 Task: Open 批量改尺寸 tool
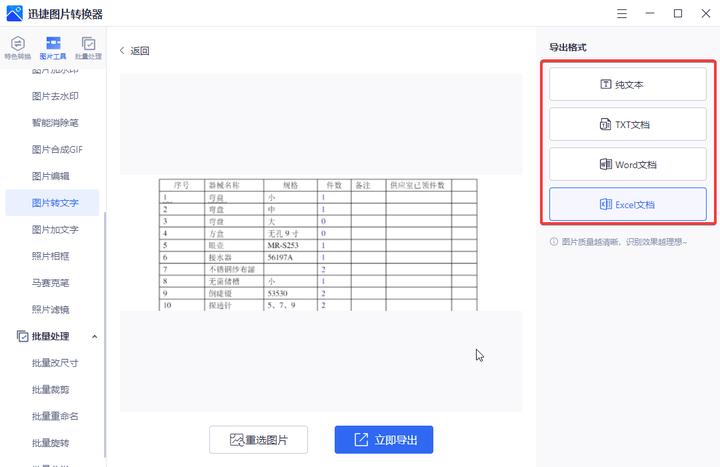click(x=55, y=363)
